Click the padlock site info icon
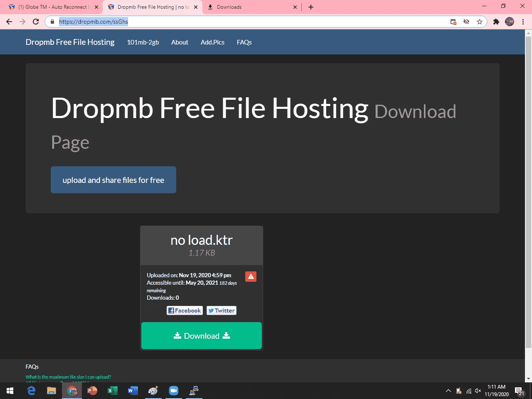This screenshot has width=532, height=399. click(x=52, y=22)
